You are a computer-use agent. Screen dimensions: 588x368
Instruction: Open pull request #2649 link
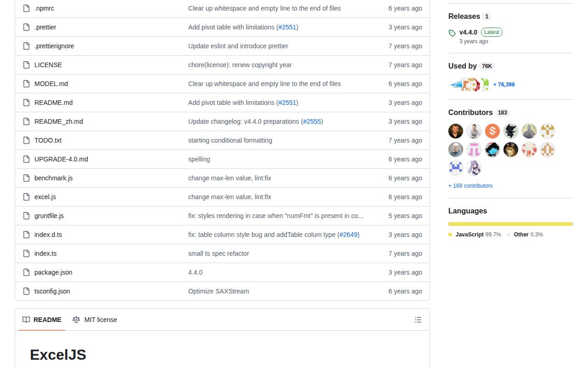click(349, 235)
